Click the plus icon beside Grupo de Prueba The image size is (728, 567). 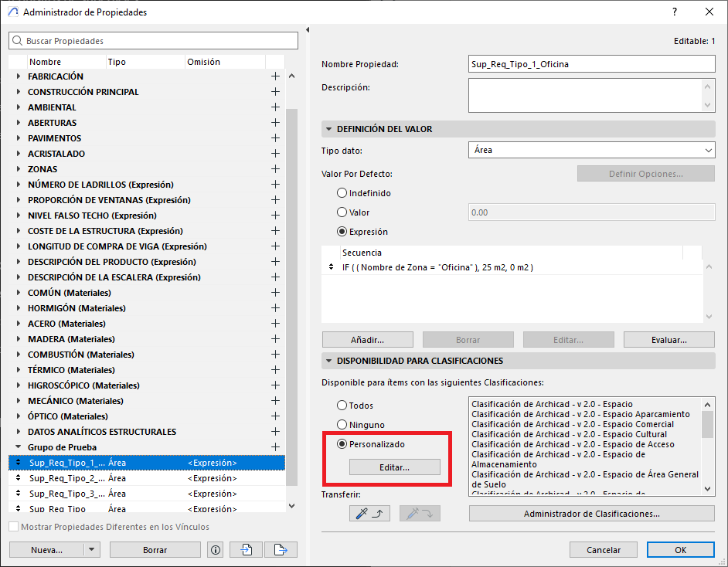[x=275, y=447]
